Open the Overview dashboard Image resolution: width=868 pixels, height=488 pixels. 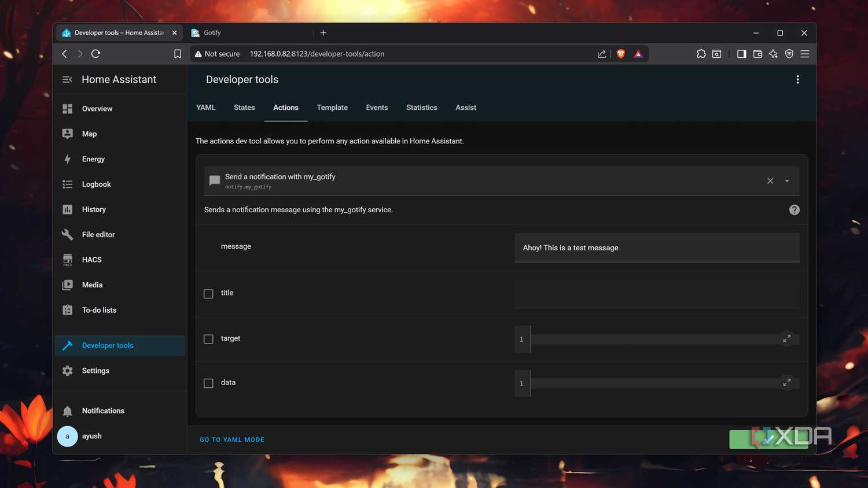(120, 109)
